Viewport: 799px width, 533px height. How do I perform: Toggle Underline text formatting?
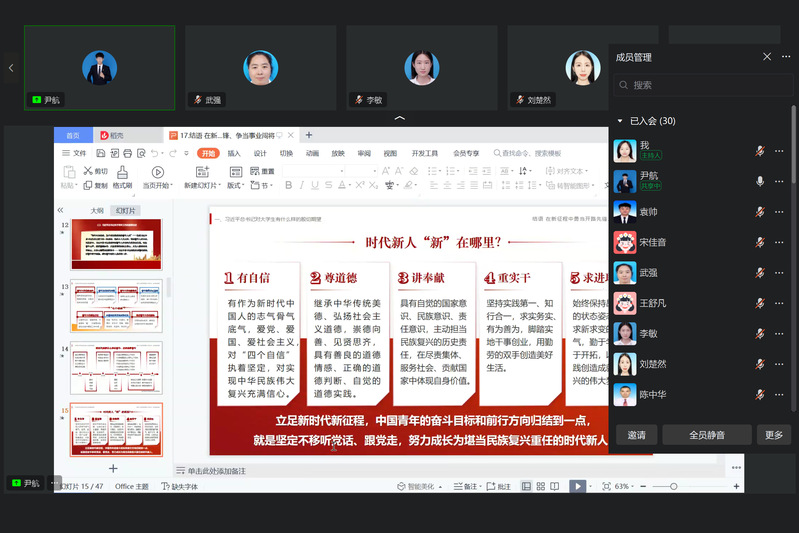tap(315, 185)
